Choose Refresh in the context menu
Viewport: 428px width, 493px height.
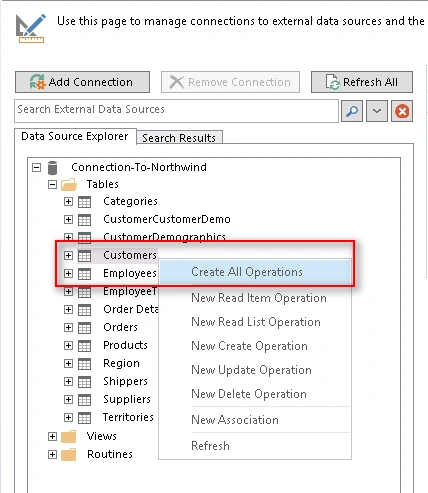coord(255,446)
